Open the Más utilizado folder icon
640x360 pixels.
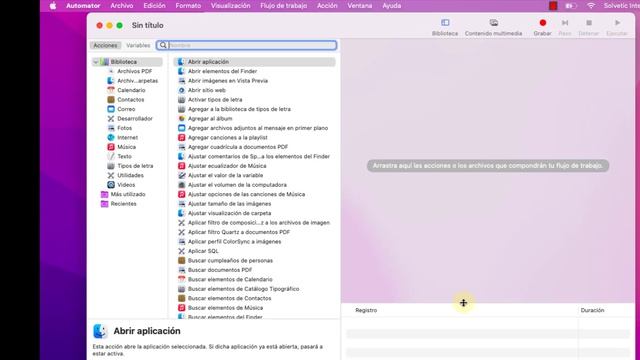point(104,194)
